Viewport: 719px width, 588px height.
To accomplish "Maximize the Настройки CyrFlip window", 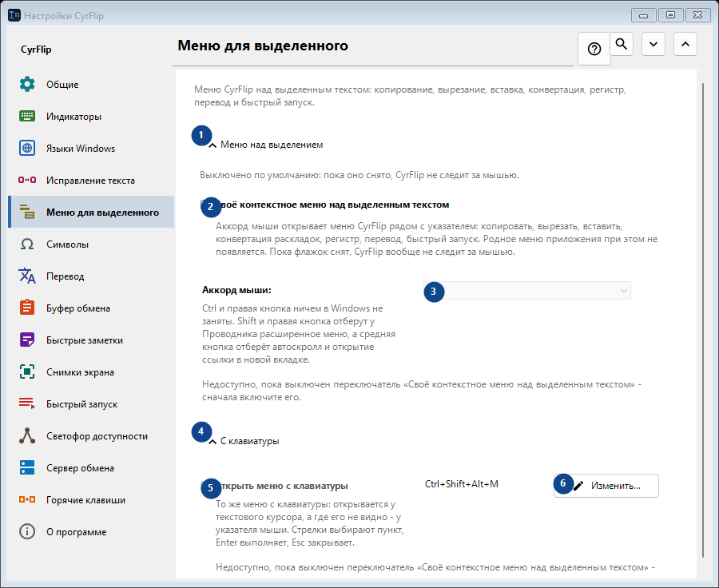I will click(671, 15).
